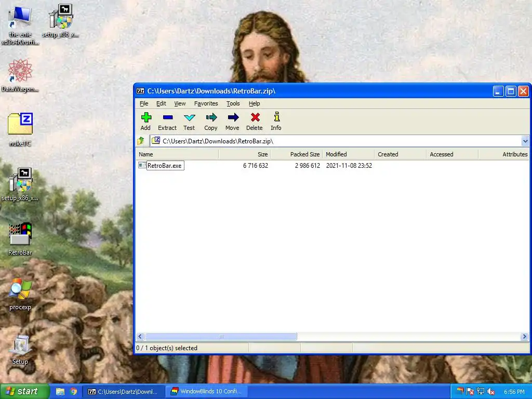Minimize the 7-Zip window

click(498, 91)
